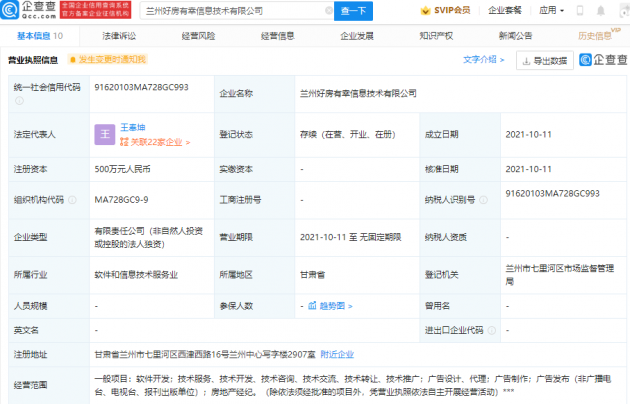The width and height of the screenshot is (630, 404).
Task: Click help icon beside 文字介绍
Action: tap(503, 59)
